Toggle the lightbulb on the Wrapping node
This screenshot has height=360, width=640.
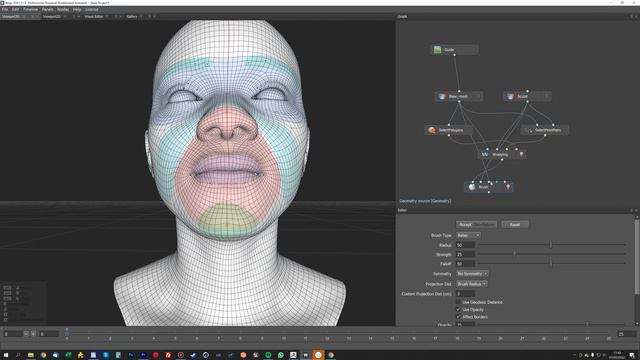(521, 154)
